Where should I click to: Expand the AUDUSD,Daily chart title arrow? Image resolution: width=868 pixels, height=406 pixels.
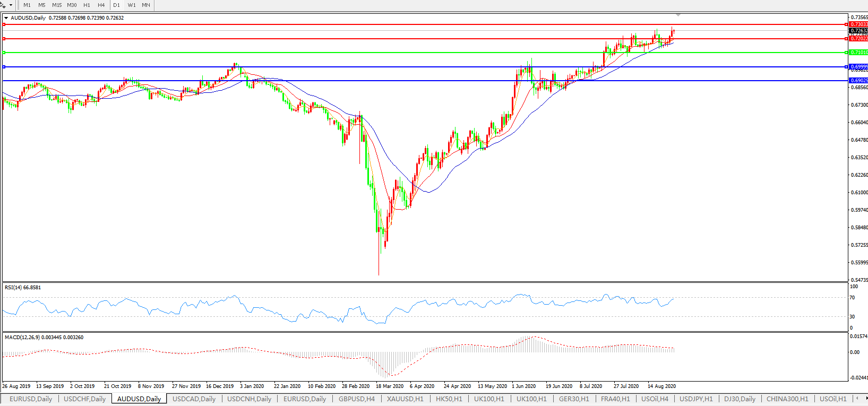click(x=6, y=18)
